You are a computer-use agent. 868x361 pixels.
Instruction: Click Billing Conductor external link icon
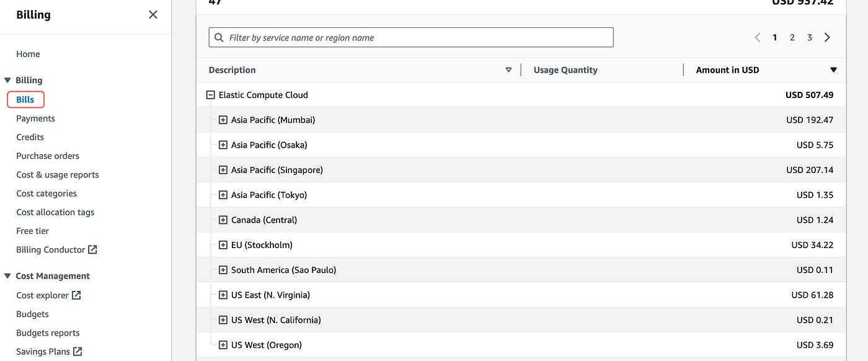(x=92, y=249)
